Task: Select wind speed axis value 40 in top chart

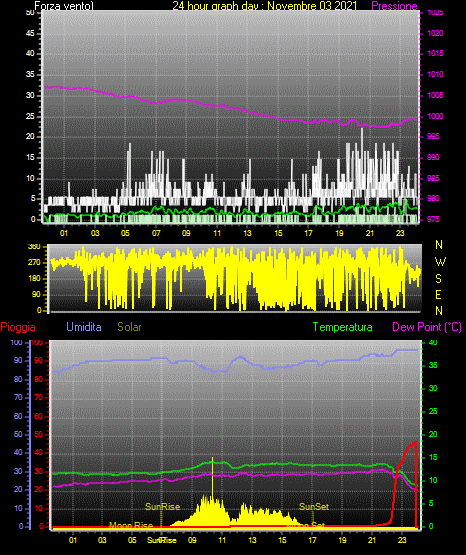Action: coord(30,53)
